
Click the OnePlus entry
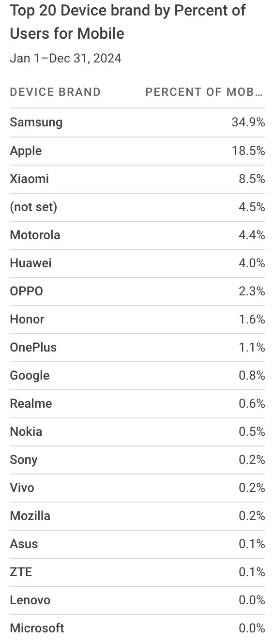[x=33, y=347]
